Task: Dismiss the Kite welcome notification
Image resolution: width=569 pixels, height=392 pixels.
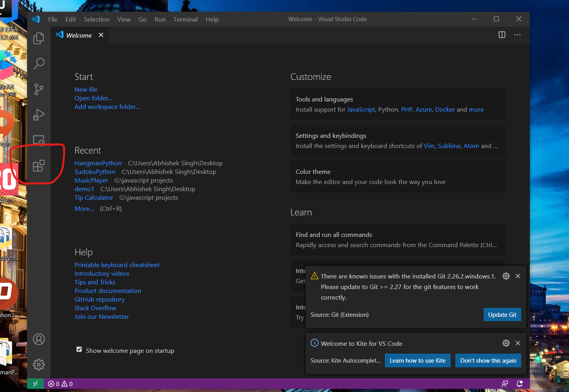Action: (518, 343)
